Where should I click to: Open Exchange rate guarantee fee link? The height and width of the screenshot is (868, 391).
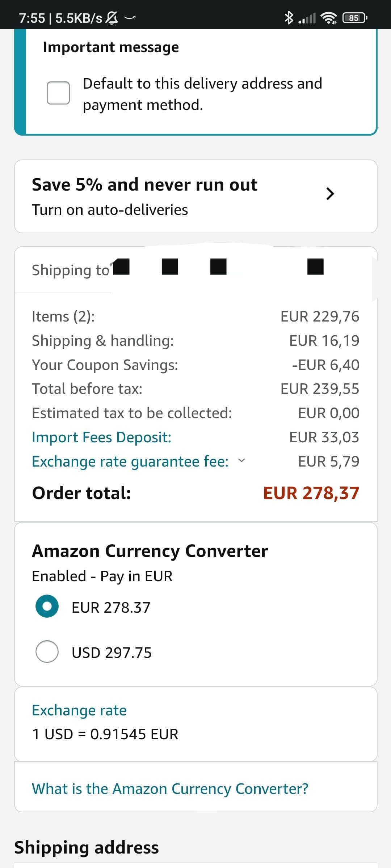130,461
